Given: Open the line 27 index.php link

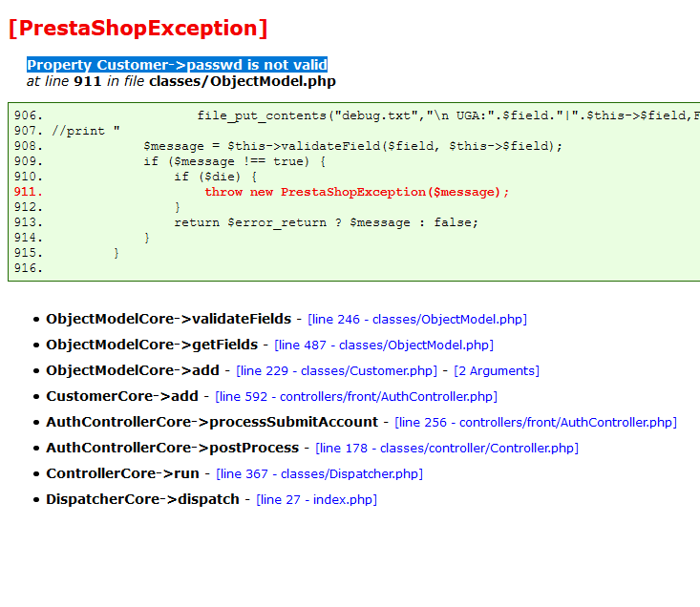Looking at the screenshot, I should coord(316,499).
